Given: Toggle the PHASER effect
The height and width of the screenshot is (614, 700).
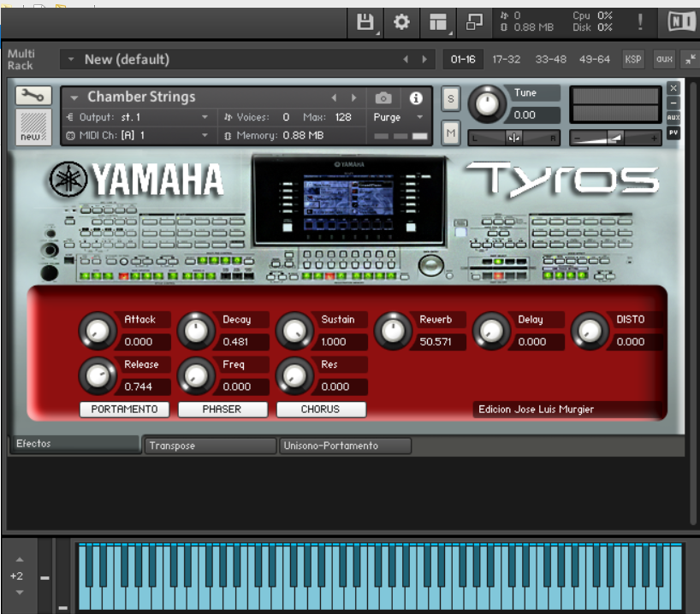Looking at the screenshot, I should (x=222, y=409).
